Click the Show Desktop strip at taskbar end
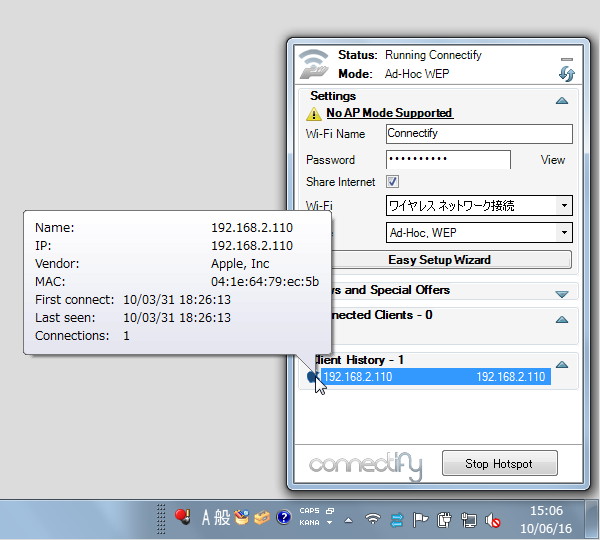600x540 pixels. tap(592, 520)
